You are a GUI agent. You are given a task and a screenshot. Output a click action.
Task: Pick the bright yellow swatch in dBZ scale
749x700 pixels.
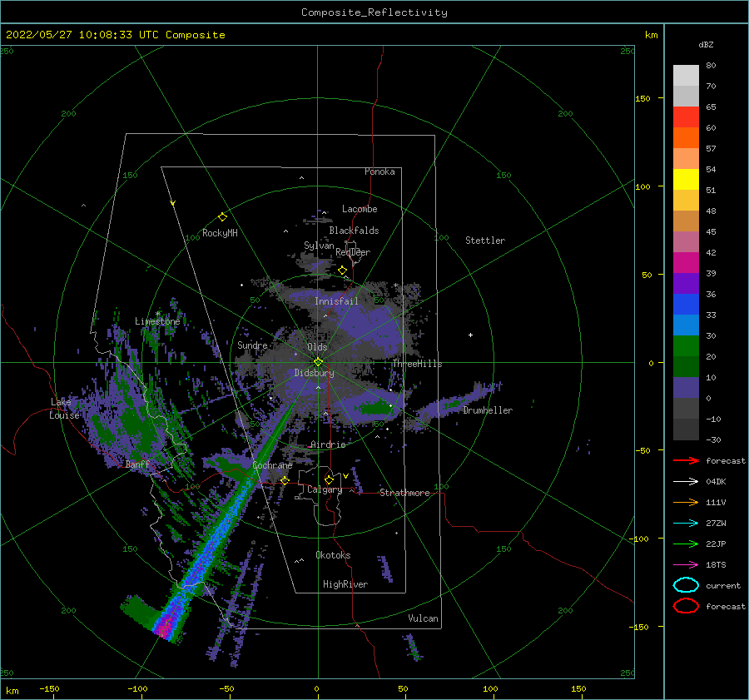click(686, 179)
